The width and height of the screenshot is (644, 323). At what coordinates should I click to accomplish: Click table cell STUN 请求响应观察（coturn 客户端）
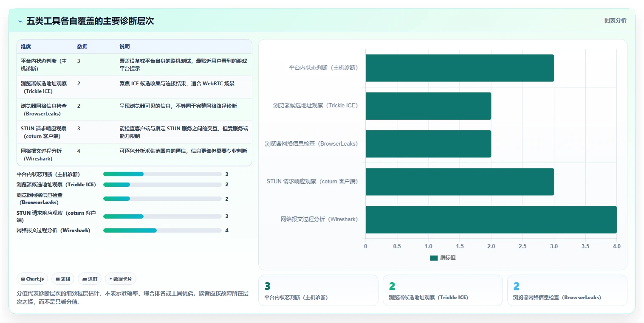[x=45, y=132]
